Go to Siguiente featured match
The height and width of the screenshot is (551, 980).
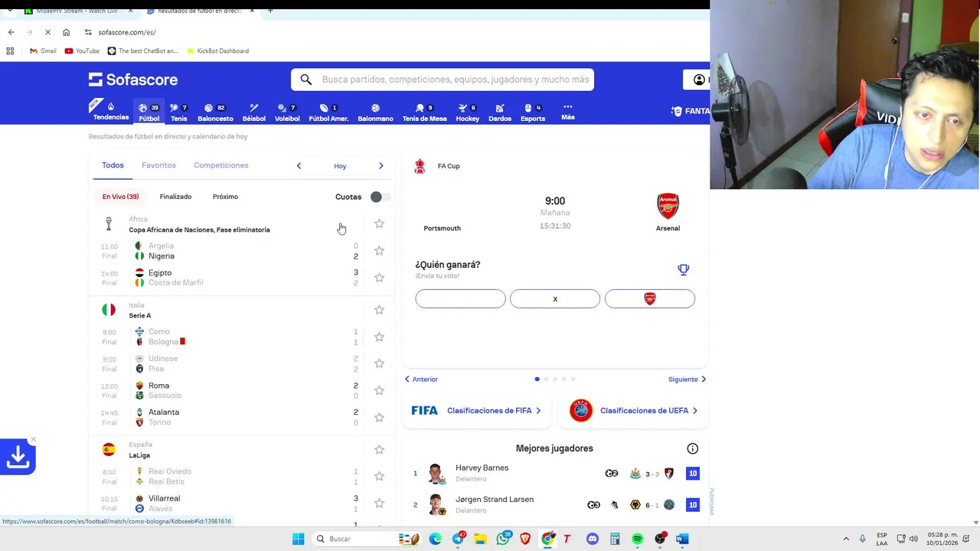[687, 380]
